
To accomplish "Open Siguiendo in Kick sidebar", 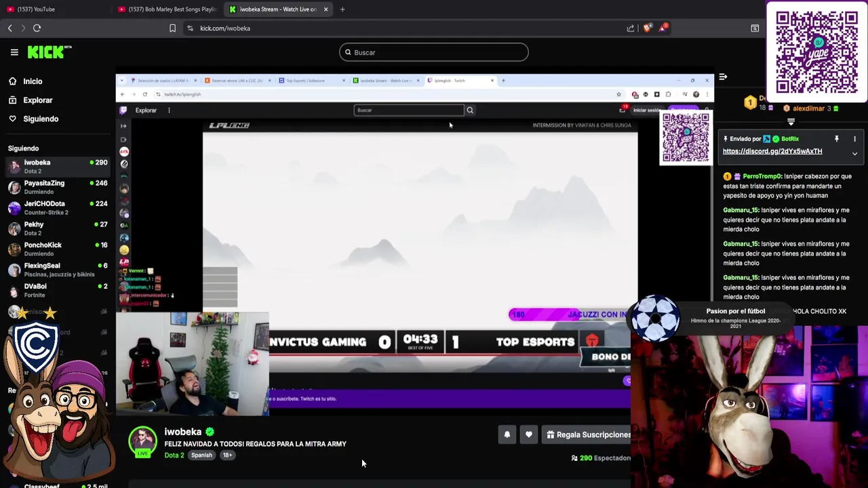I will [33, 119].
